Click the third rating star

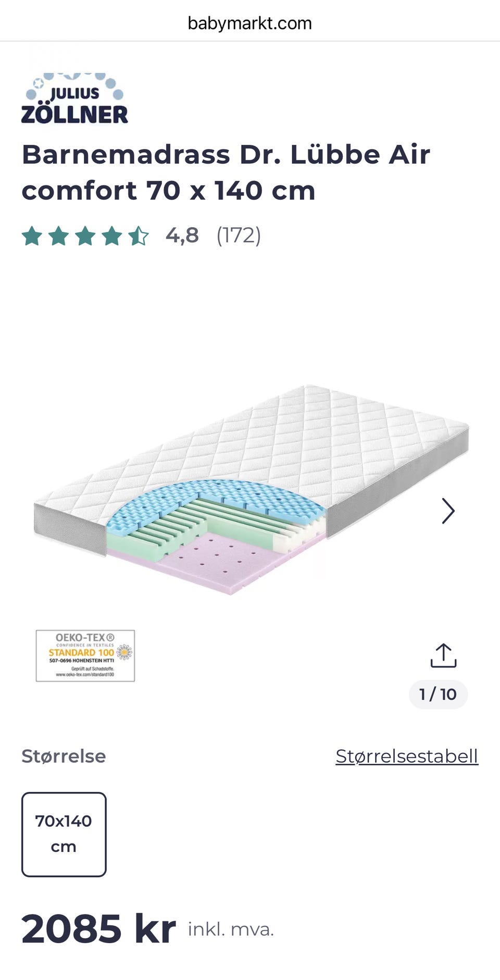[85, 236]
